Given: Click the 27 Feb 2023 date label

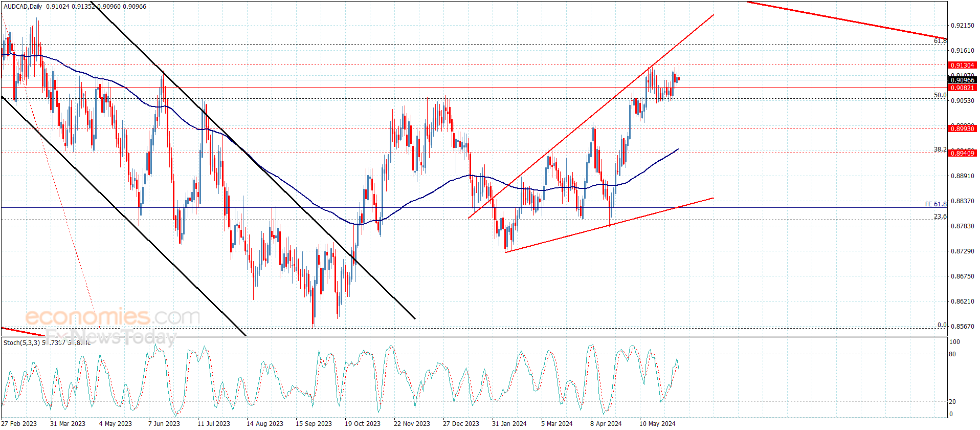Looking at the screenshot, I should click(x=19, y=423).
